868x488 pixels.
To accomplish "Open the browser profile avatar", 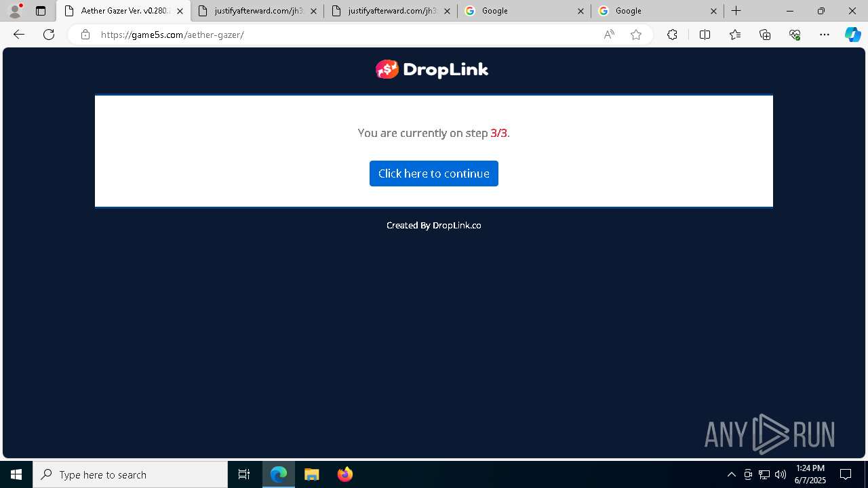I will [x=15, y=11].
